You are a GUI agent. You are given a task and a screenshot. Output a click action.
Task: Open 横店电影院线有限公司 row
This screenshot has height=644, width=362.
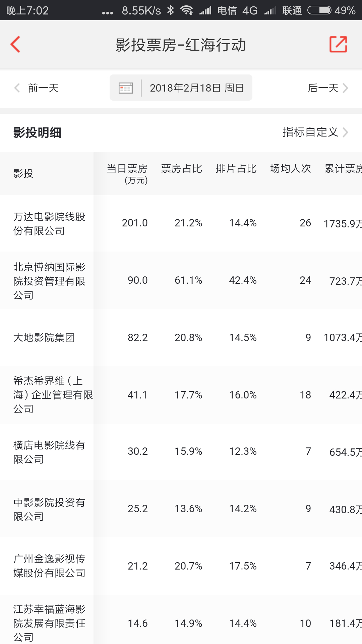click(181, 452)
